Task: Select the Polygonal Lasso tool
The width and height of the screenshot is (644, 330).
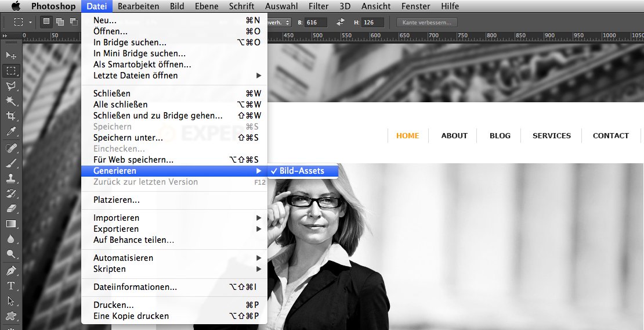Action: click(10, 85)
